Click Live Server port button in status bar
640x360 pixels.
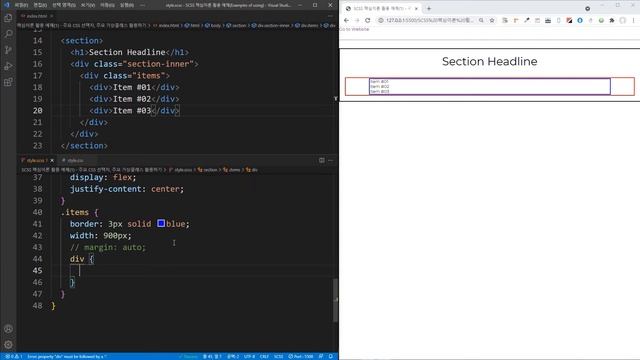(300, 356)
